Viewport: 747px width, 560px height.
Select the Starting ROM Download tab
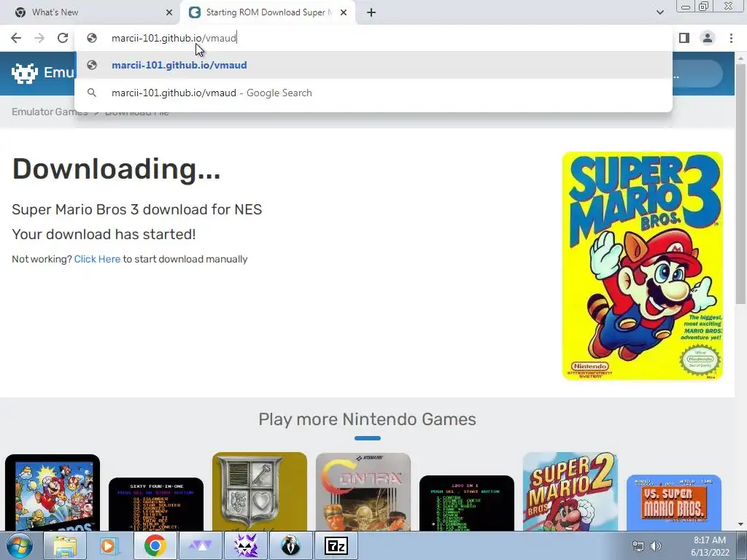click(267, 12)
